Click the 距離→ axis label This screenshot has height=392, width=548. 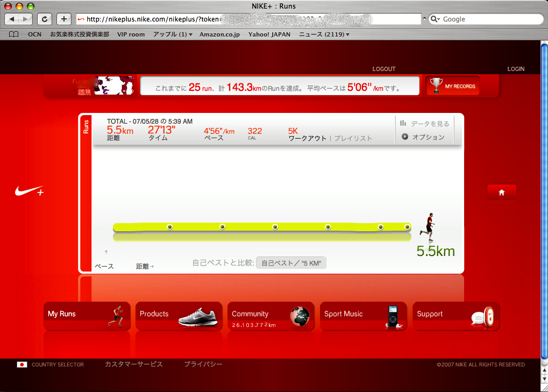coord(145,266)
